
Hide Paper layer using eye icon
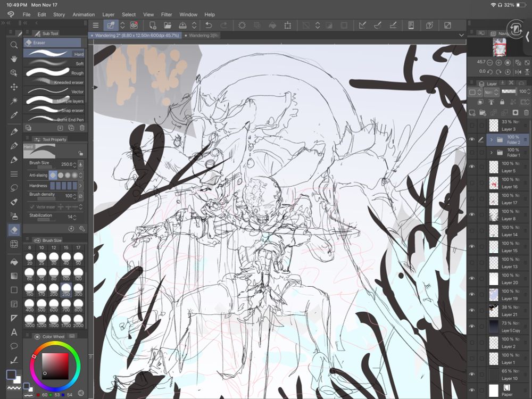pos(472,390)
